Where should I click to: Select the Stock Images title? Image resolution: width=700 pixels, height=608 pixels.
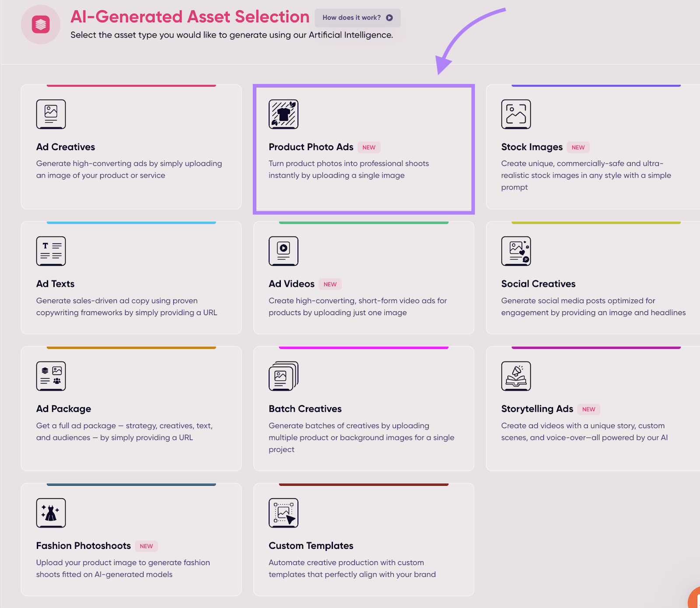[x=532, y=147]
